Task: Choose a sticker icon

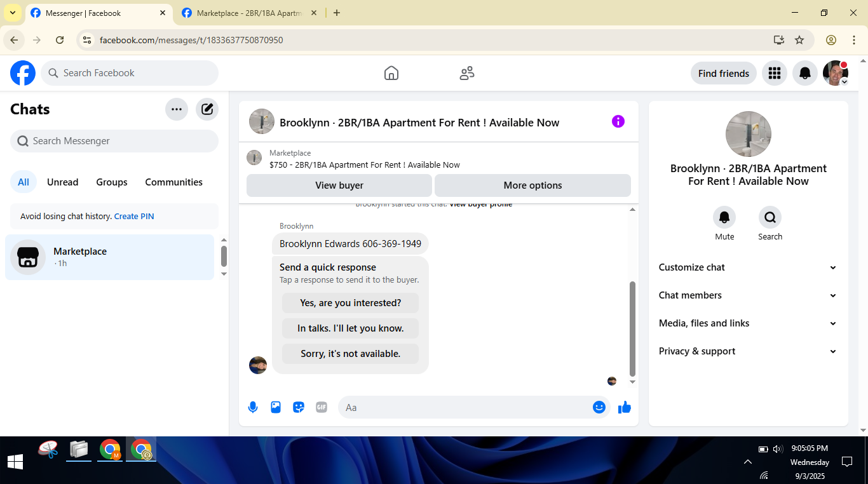Action: pyautogui.click(x=299, y=407)
